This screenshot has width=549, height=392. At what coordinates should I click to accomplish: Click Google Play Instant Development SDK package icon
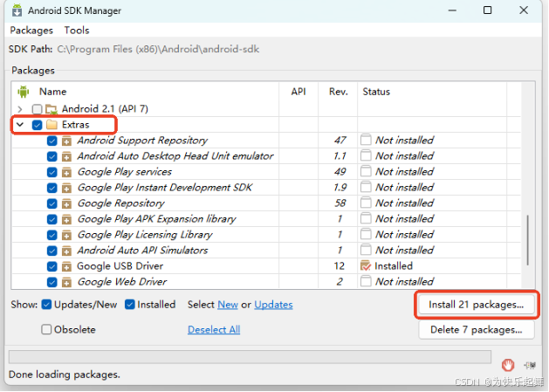66,189
